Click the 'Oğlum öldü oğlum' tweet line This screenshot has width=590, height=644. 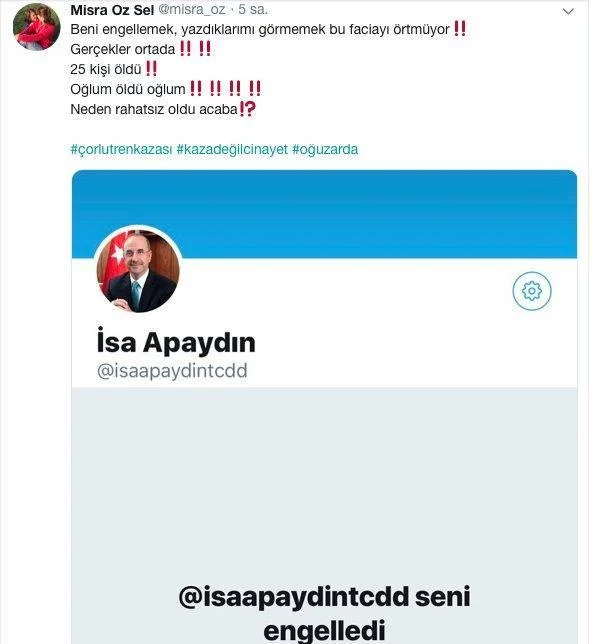[x=165, y=89]
